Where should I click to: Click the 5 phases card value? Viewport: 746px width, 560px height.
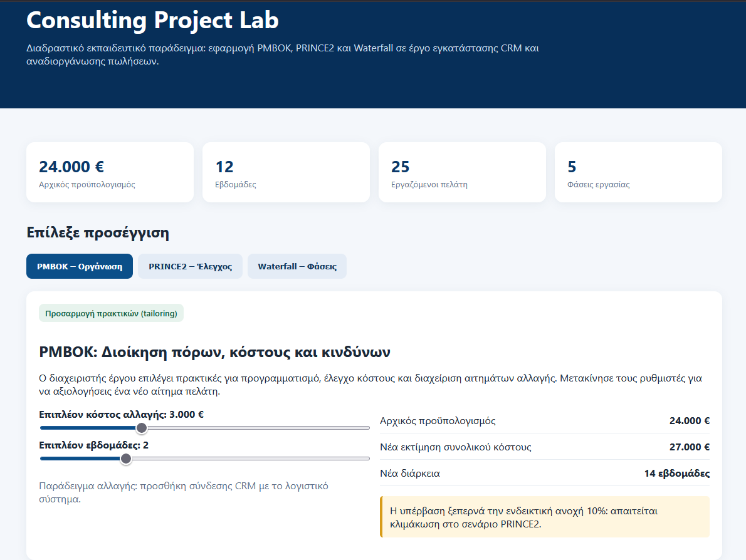click(x=572, y=167)
